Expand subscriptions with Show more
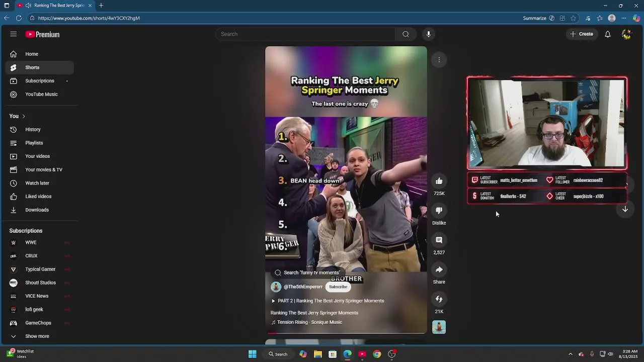The height and width of the screenshot is (362, 644). click(x=39, y=336)
